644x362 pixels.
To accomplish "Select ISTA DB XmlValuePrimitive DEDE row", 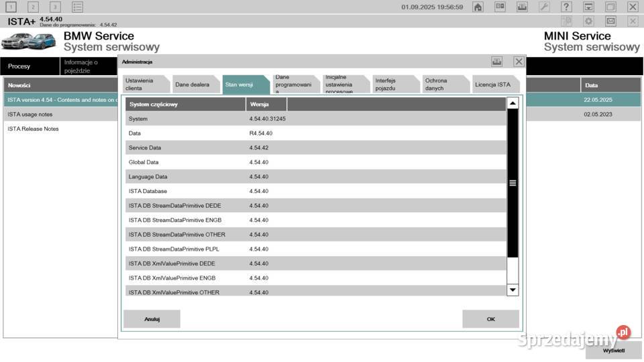I will (x=315, y=263).
